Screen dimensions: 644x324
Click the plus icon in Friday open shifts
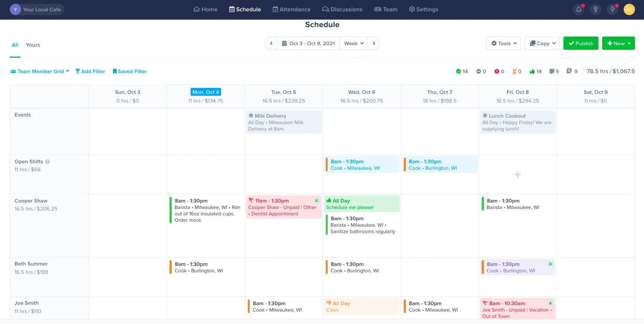tap(518, 175)
